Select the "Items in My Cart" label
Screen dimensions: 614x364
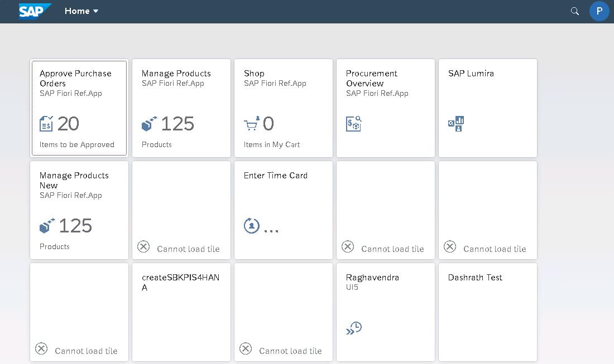click(272, 144)
